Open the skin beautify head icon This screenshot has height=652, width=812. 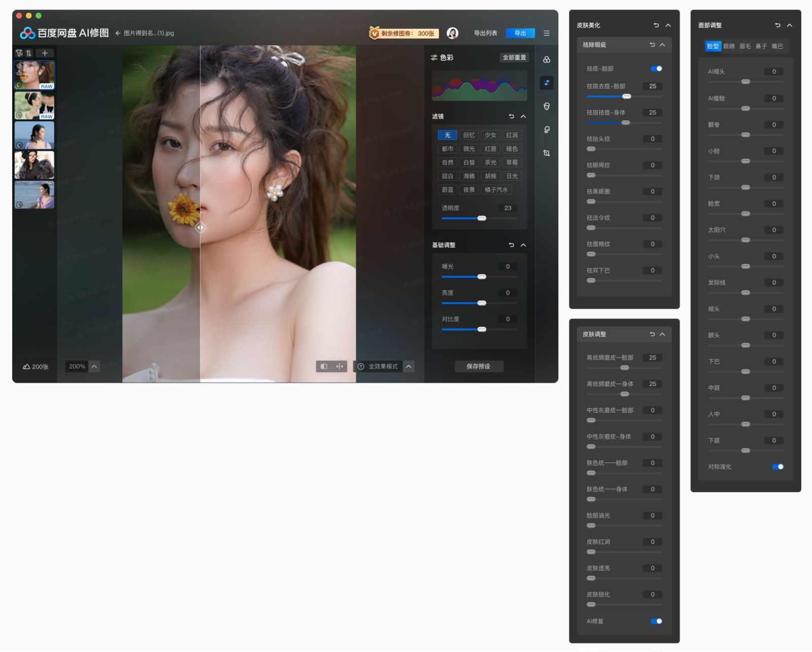(x=547, y=130)
